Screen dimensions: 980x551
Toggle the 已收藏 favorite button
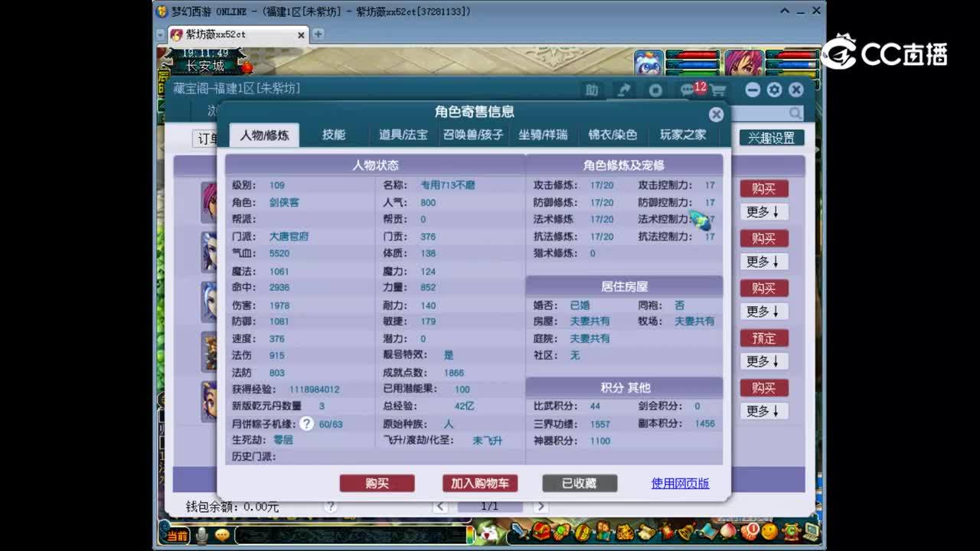click(580, 484)
